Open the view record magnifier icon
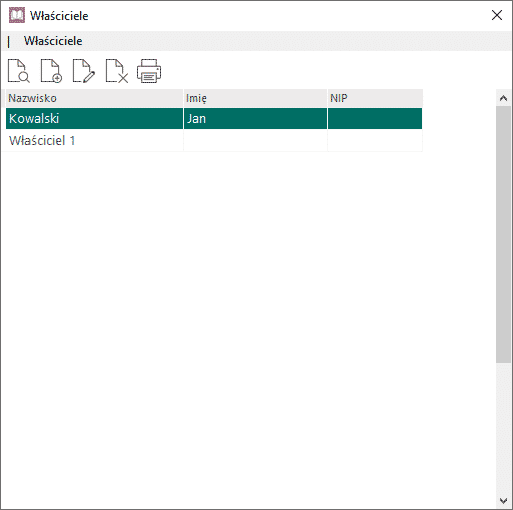This screenshot has width=513, height=510. point(19,71)
